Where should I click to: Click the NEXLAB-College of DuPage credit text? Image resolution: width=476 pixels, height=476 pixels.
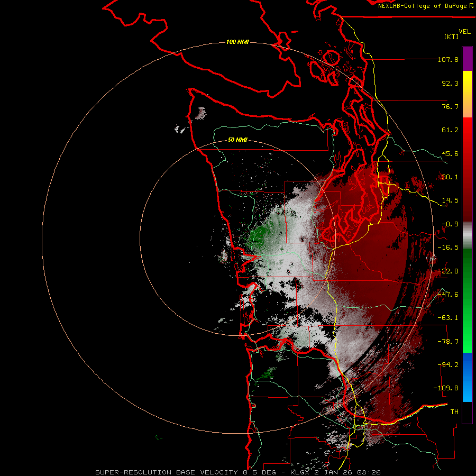tap(422, 6)
